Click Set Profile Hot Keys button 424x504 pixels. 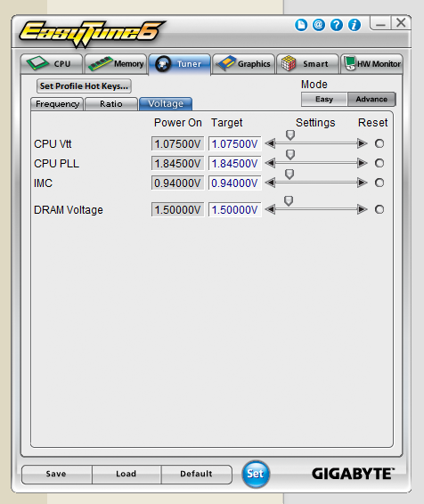pos(84,86)
